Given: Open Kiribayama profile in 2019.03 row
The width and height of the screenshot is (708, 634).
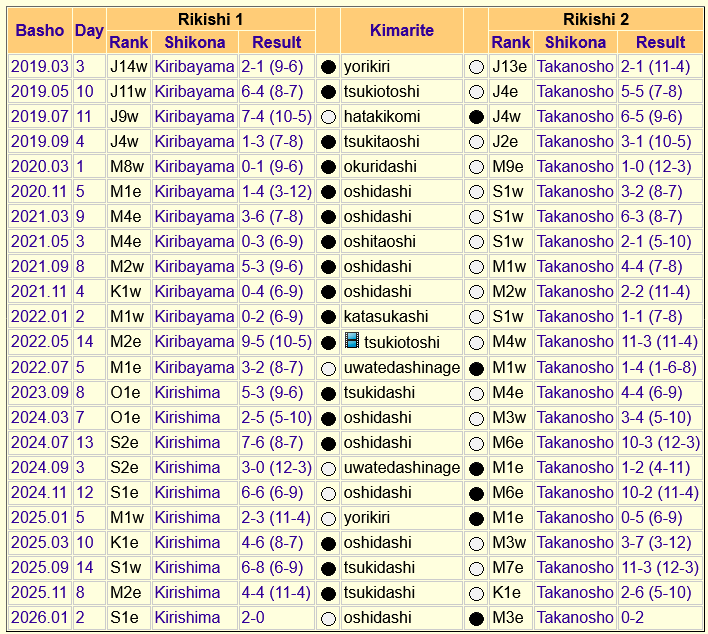Looking at the screenshot, I should (x=194, y=66).
